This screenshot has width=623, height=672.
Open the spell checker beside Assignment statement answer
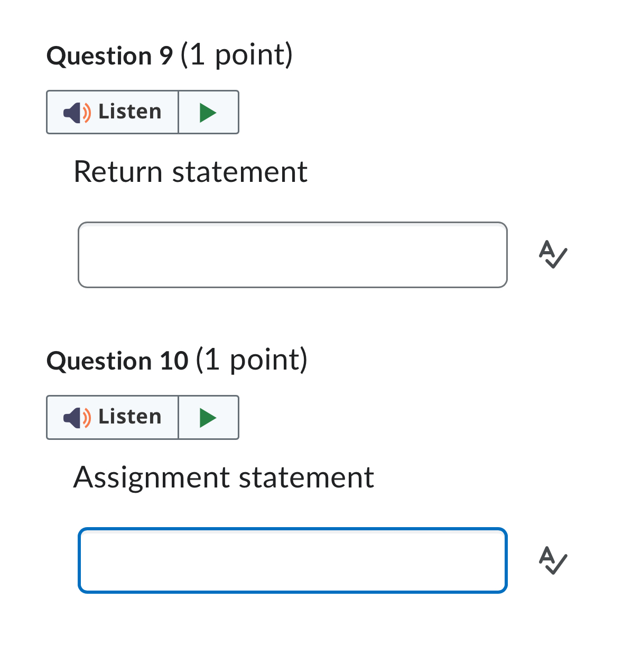point(552,561)
